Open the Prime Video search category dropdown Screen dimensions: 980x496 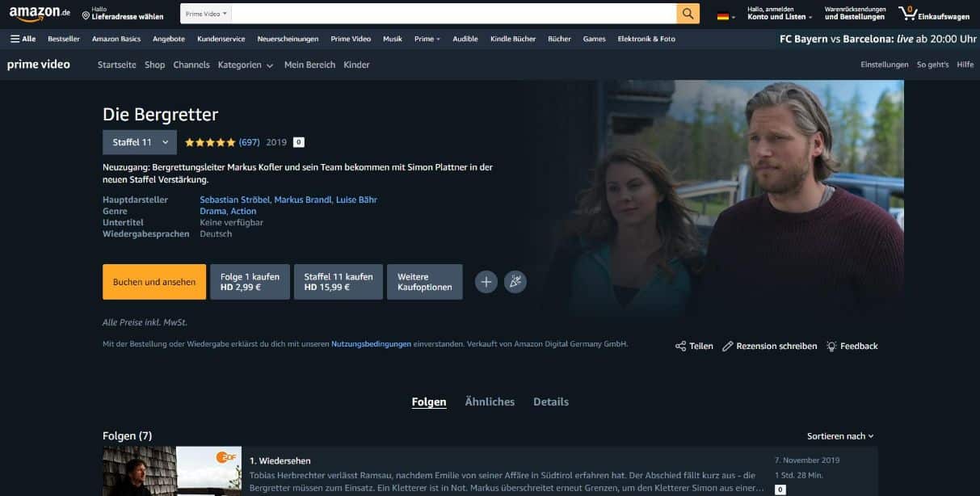[206, 14]
